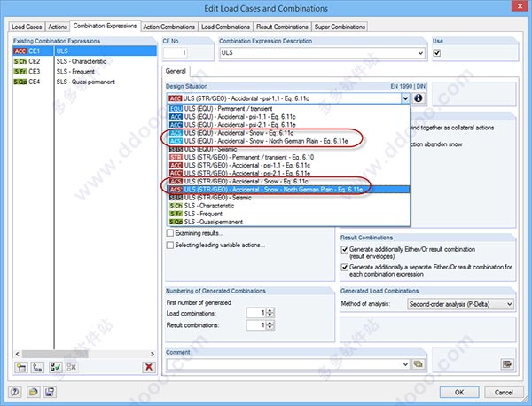Decrease first Load combinations number

[270, 316]
